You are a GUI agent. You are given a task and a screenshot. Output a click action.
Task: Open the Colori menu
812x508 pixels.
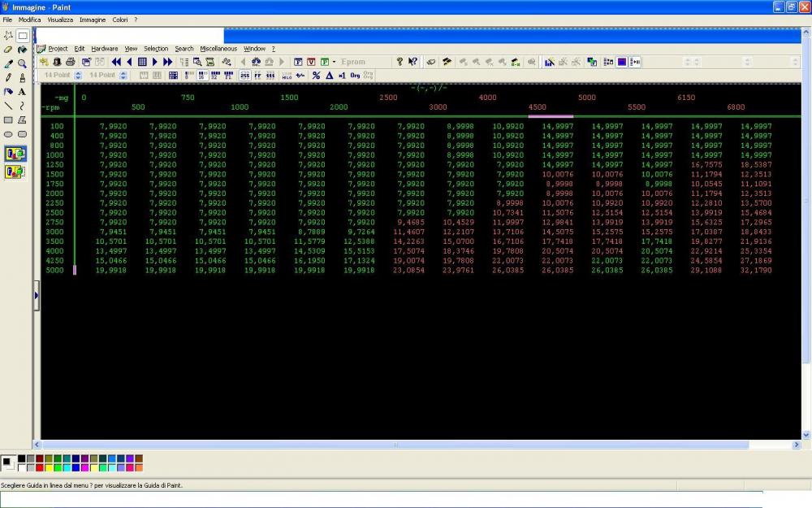click(x=120, y=20)
